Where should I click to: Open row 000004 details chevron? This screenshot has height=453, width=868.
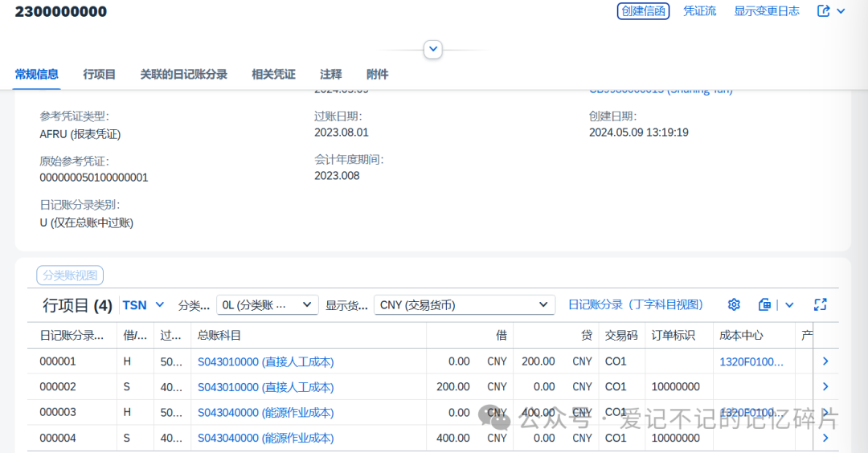click(825, 438)
